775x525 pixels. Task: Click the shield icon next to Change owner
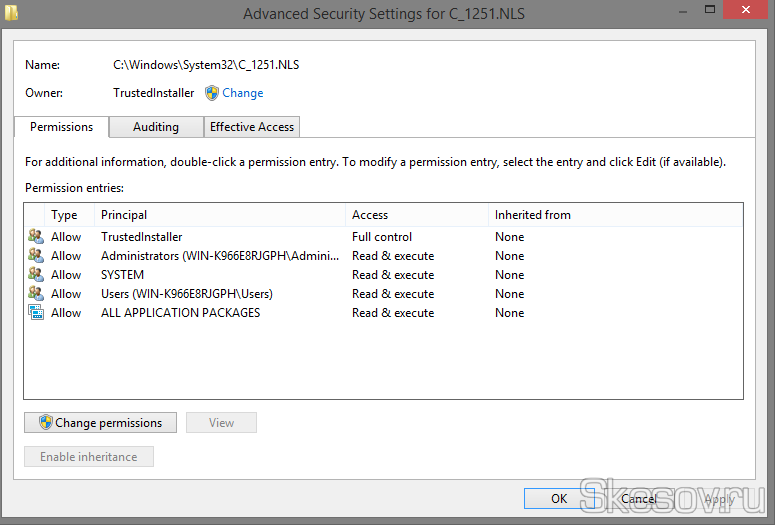[212, 93]
